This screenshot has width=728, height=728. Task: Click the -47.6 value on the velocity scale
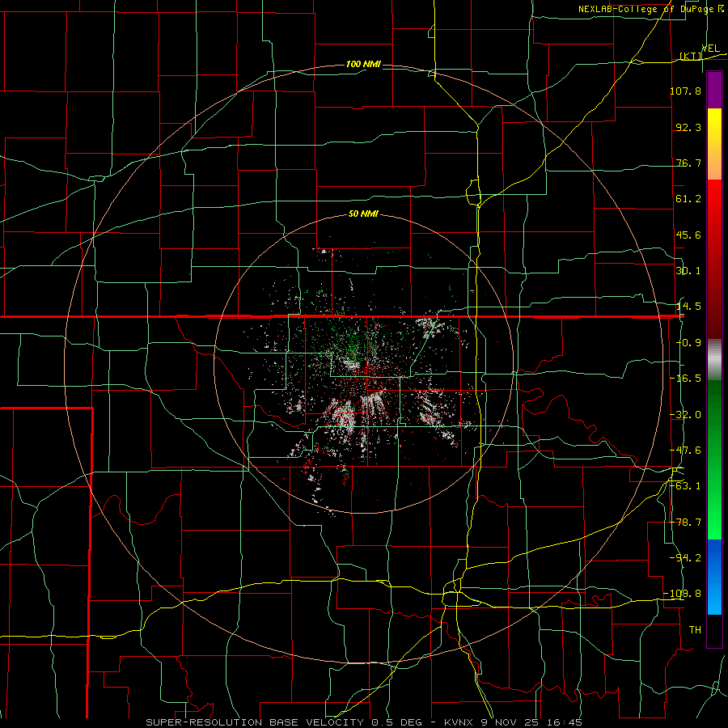pyautogui.click(x=686, y=451)
